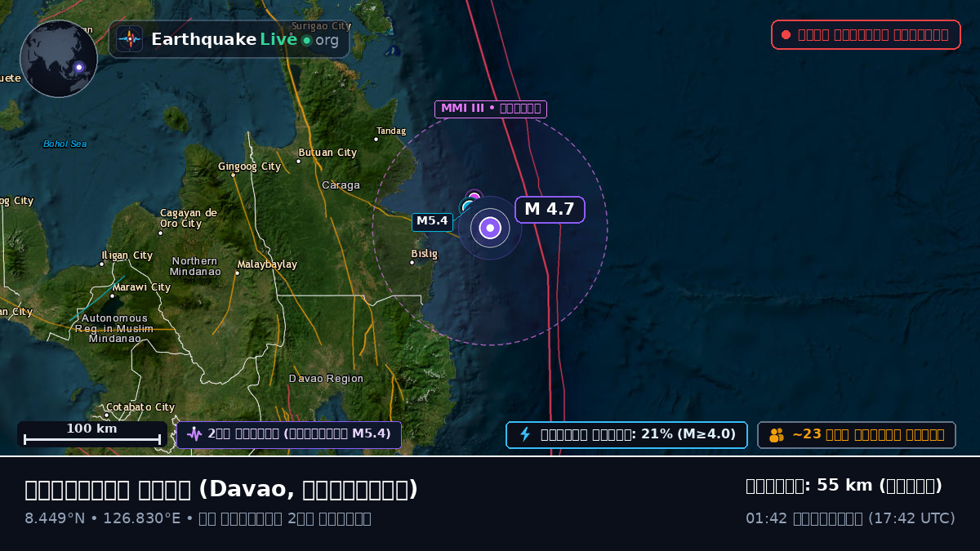The image size is (980, 551).
Task: Click the '55 km' depth readout
Action: tap(844, 486)
